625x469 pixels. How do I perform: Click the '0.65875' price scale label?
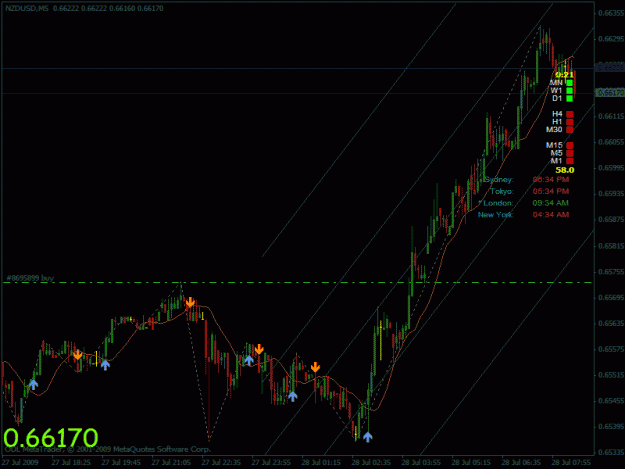click(x=611, y=220)
